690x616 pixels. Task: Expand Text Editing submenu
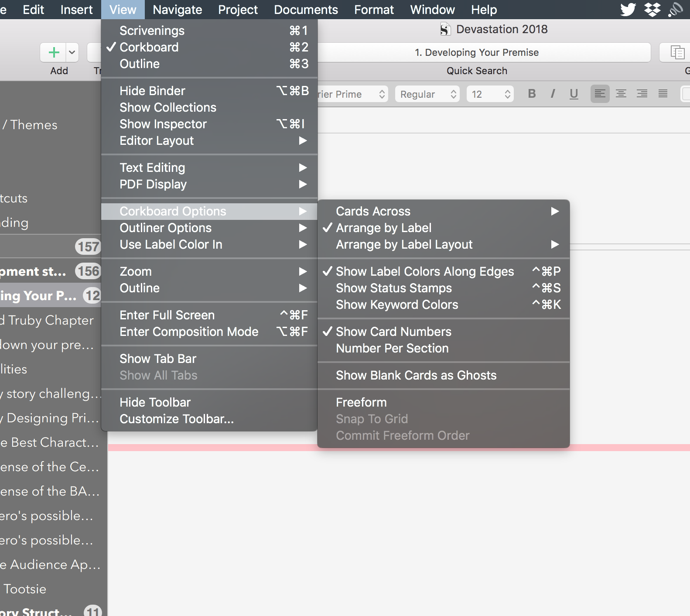pyautogui.click(x=209, y=168)
